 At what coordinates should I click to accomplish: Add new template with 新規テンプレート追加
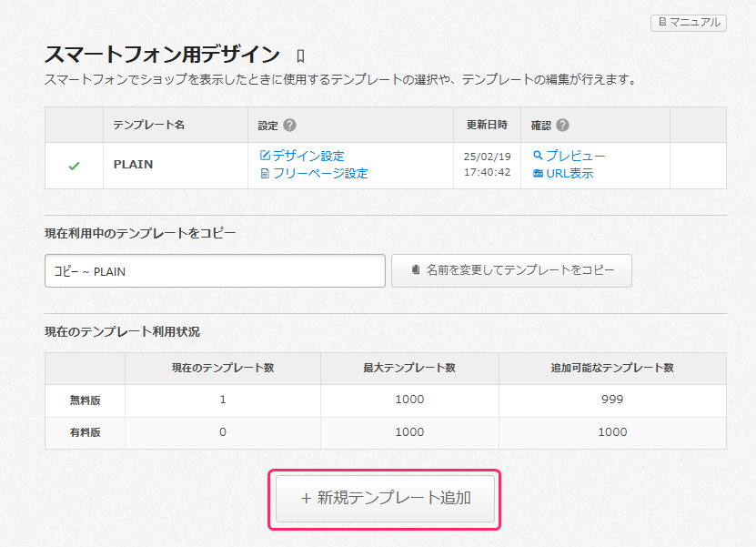pos(385,498)
